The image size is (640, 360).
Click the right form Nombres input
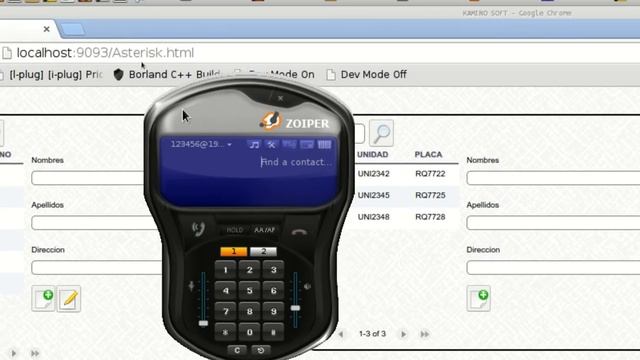click(x=553, y=178)
